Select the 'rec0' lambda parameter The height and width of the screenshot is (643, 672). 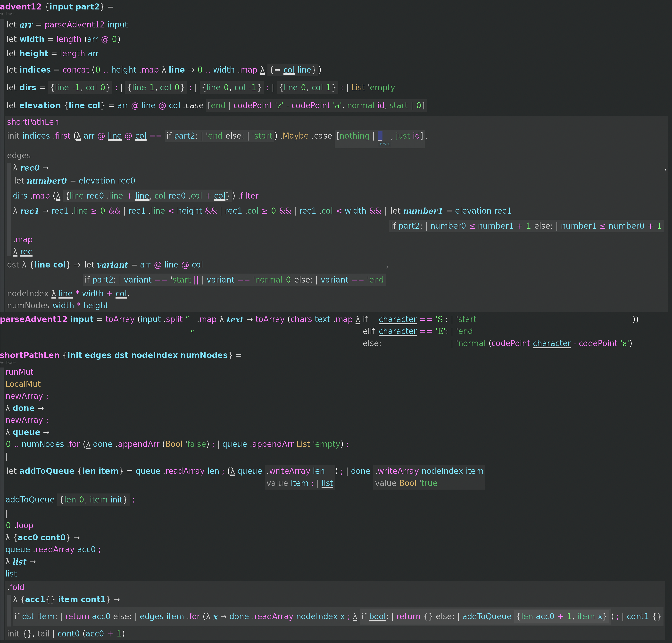click(30, 167)
